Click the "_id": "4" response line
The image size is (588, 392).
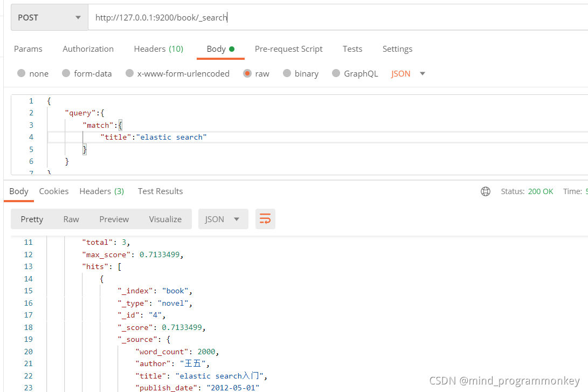pyautogui.click(x=141, y=315)
